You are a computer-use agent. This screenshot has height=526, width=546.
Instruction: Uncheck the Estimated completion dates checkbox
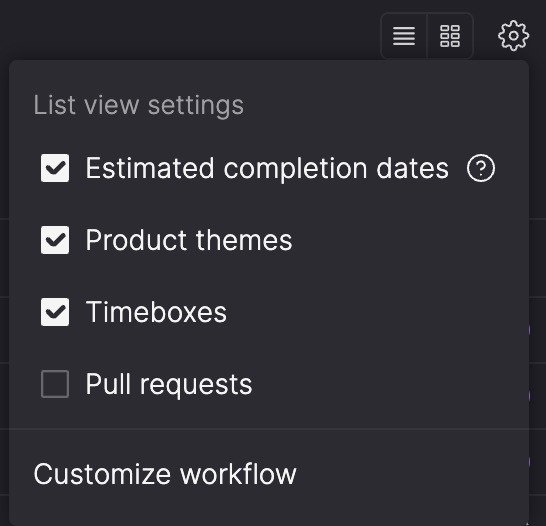55,168
